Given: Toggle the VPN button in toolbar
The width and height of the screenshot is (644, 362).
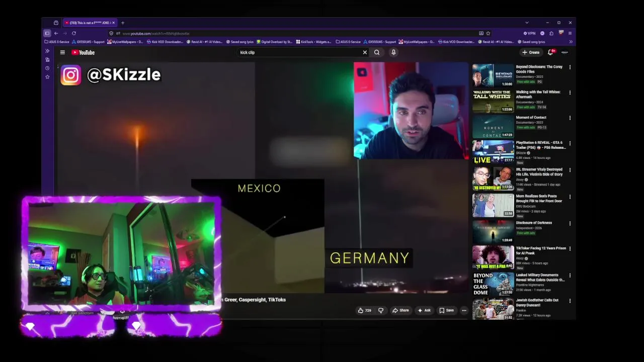Looking at the screenshot, I should (x=529, y=33).
